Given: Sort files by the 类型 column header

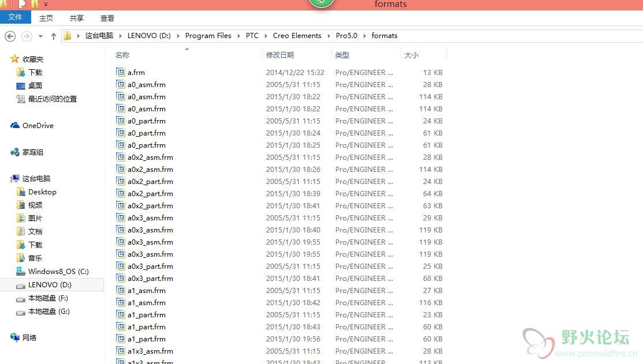Looking at the screenshot, I should click(x=342, y=55).
